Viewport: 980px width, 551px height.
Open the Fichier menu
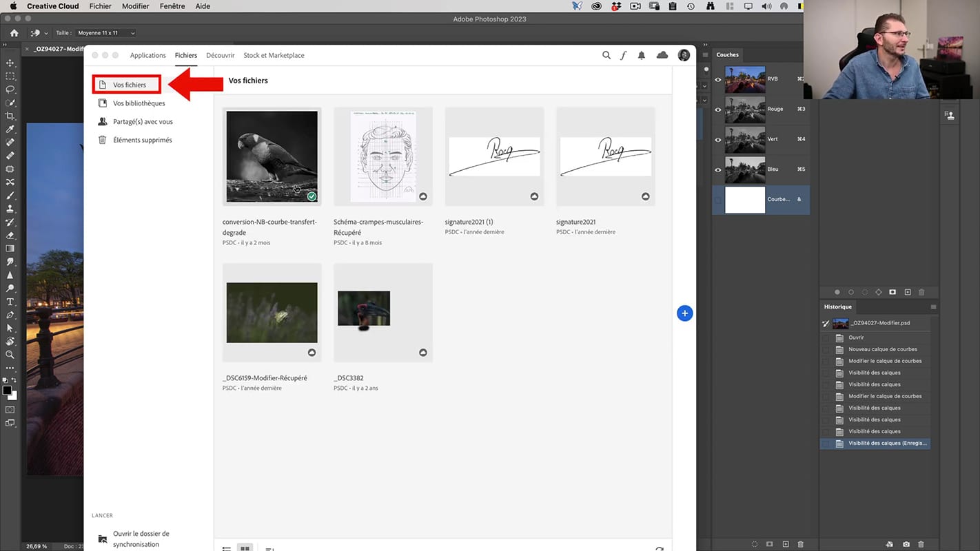click(101, 6)
